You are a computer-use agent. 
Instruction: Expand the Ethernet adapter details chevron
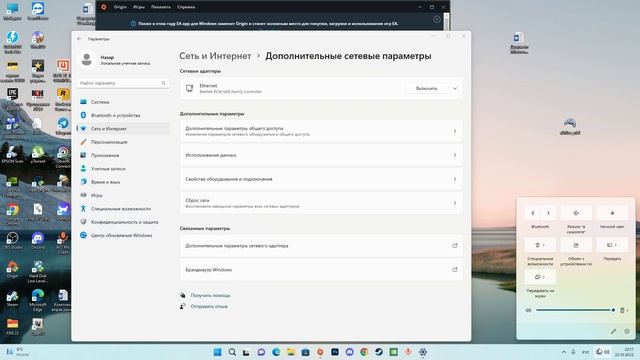pyautogui.click(x=455, y=89)
